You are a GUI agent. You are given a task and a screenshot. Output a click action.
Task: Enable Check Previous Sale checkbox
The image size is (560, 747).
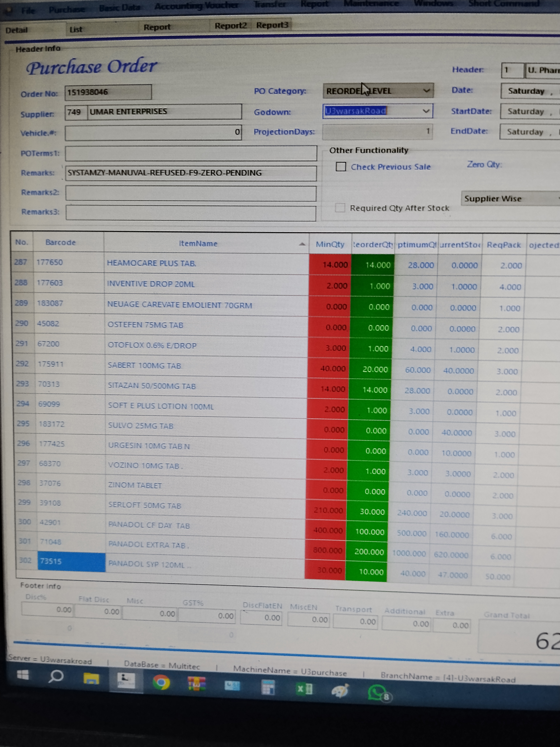point(341,167)
